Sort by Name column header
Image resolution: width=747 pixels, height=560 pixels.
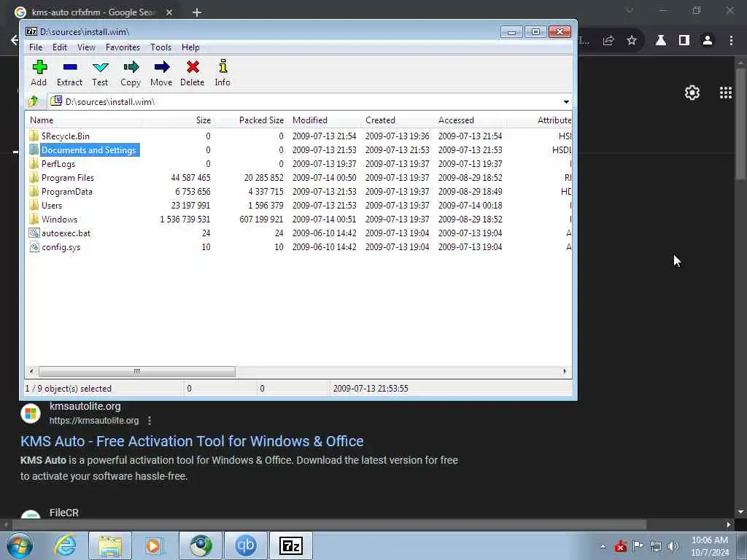pyautogui.click(x=83, y=120)
